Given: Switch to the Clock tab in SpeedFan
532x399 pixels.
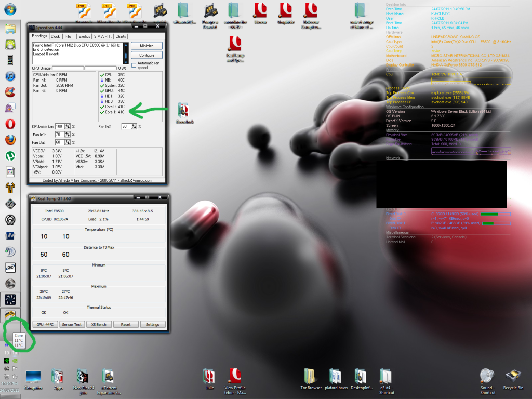Looking at the screenshot, I should point(55,36).
